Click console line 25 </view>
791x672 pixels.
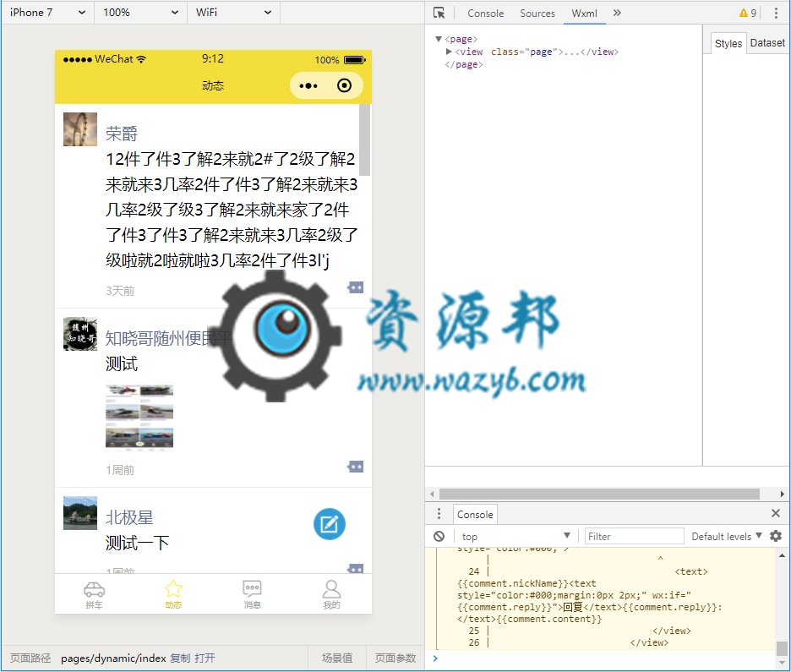tap(672, 631)
